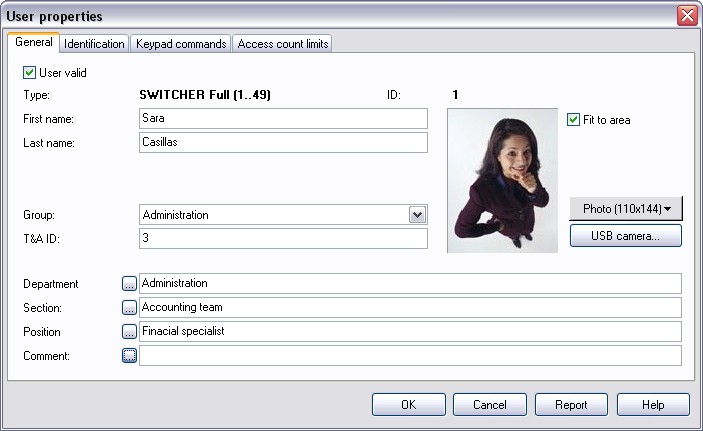
Task: Uncheck the User valid checkbox
Action: 29,72
